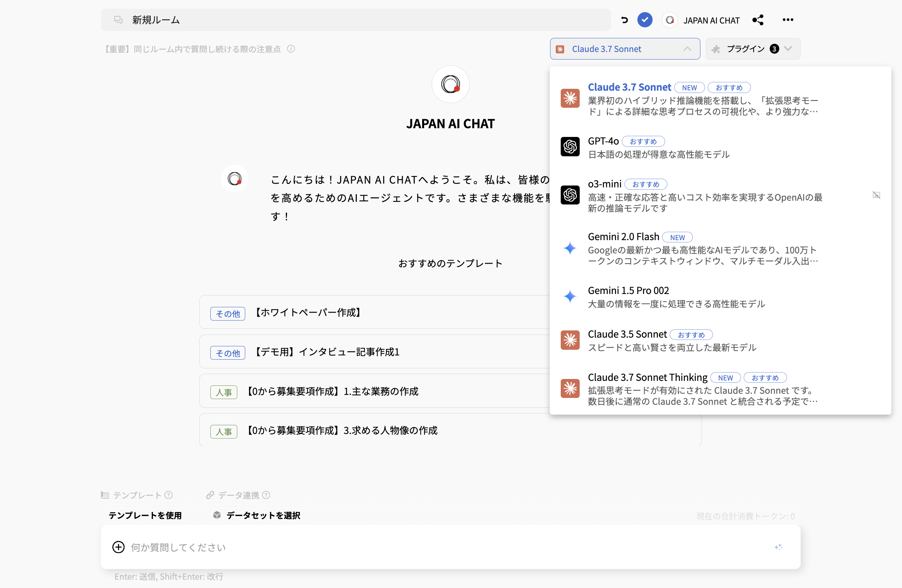This screenshot has width=902, height=588.
Task: Click the share icon next to JAPAN AI CHAT
Action: 758,20
